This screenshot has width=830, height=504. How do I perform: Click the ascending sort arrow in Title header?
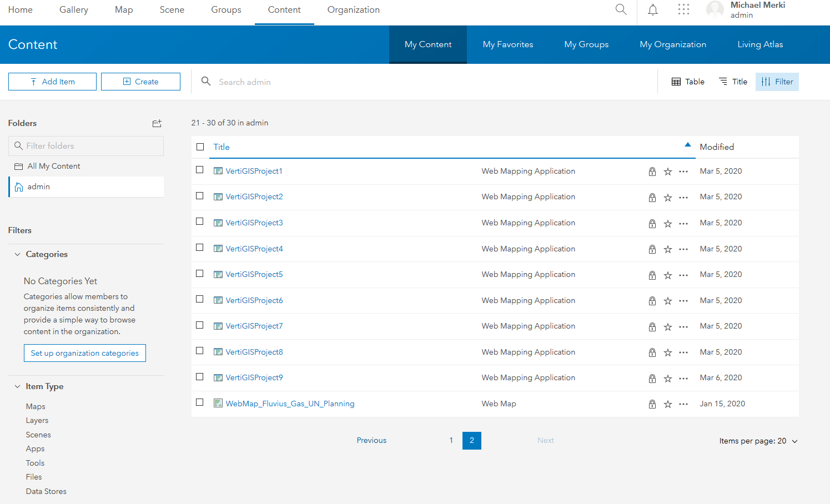point(688,145)
